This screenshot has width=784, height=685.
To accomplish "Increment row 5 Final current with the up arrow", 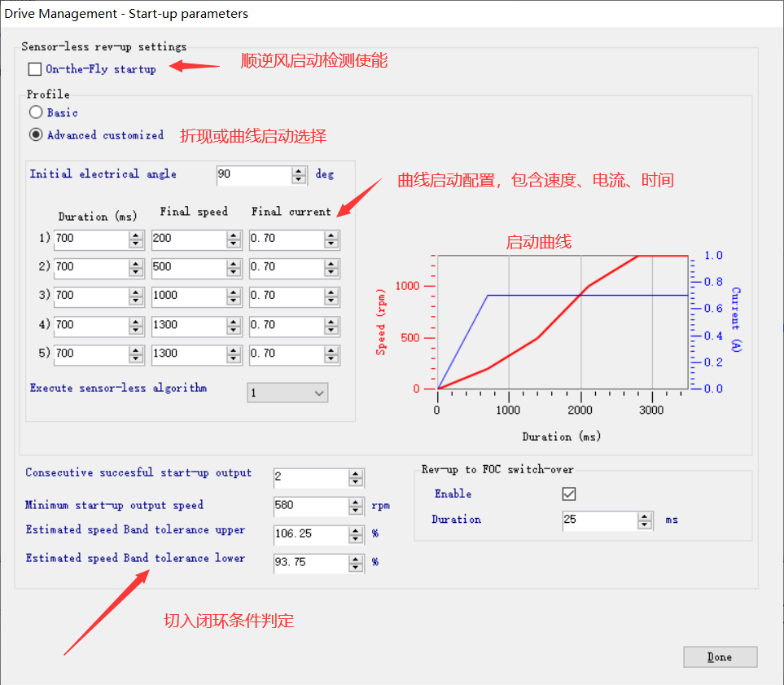I will coord(331,349).
